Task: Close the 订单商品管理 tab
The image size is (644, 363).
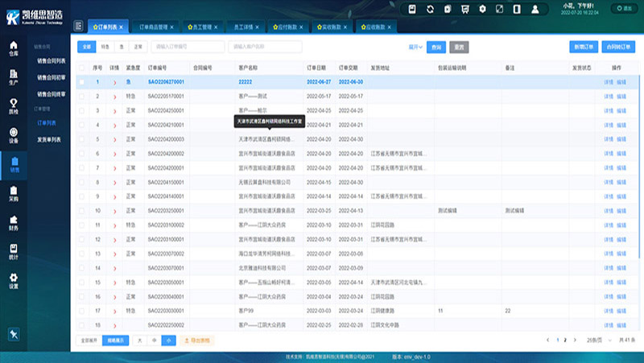Action: 171,27
